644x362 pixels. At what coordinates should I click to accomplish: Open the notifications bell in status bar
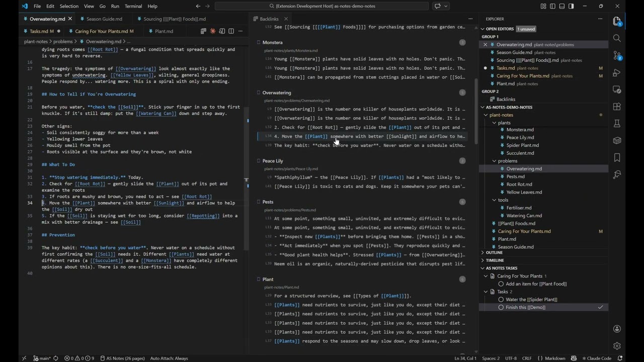[620, 358]
